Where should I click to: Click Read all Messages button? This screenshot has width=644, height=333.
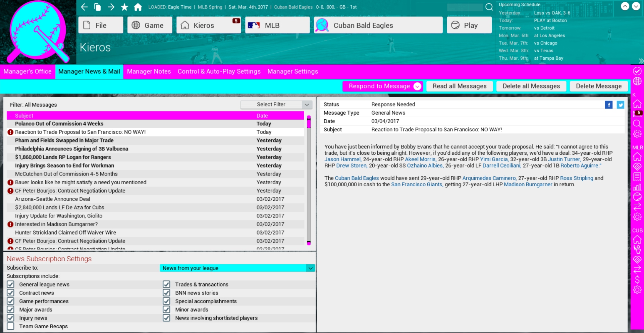pyautogui.click(x=460, y=86)
